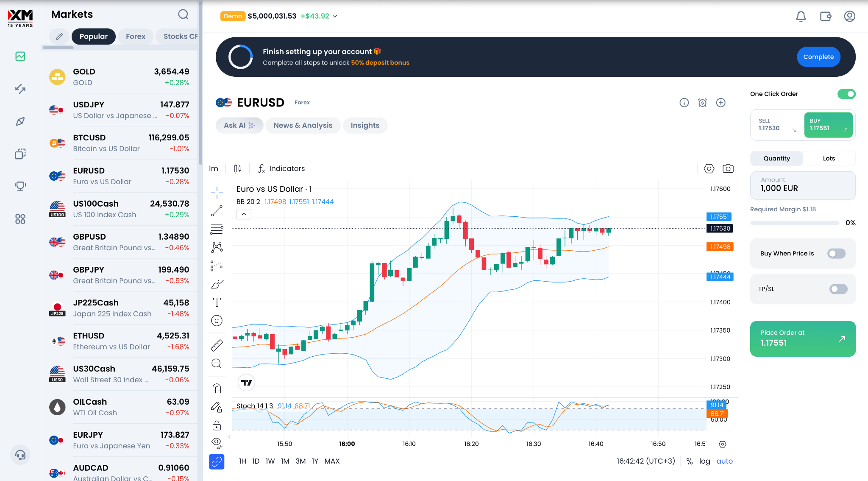Image resolution: width=868 pixels, height=481 pixels.
Task: Open the markets search icon
Action: click(183, 14)
